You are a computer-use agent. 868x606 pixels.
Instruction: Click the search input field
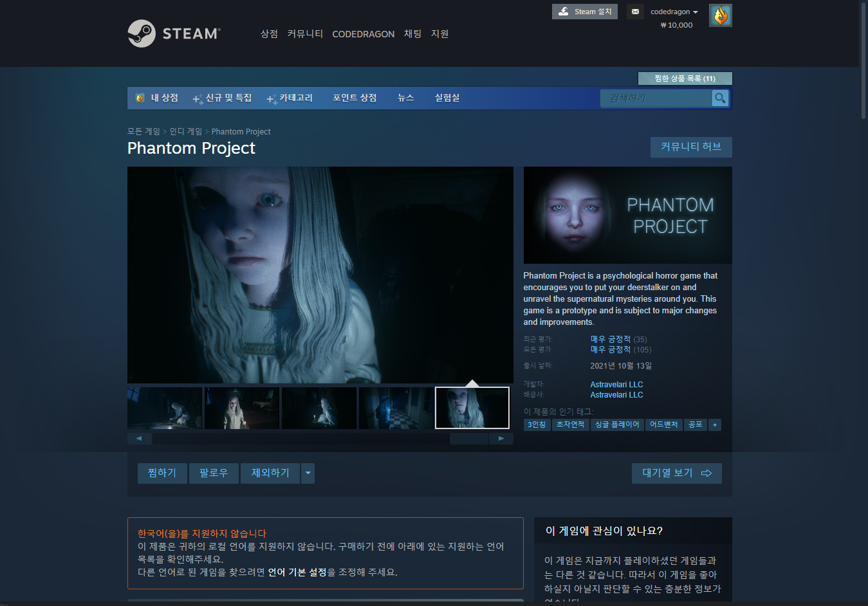coord(656,98)
